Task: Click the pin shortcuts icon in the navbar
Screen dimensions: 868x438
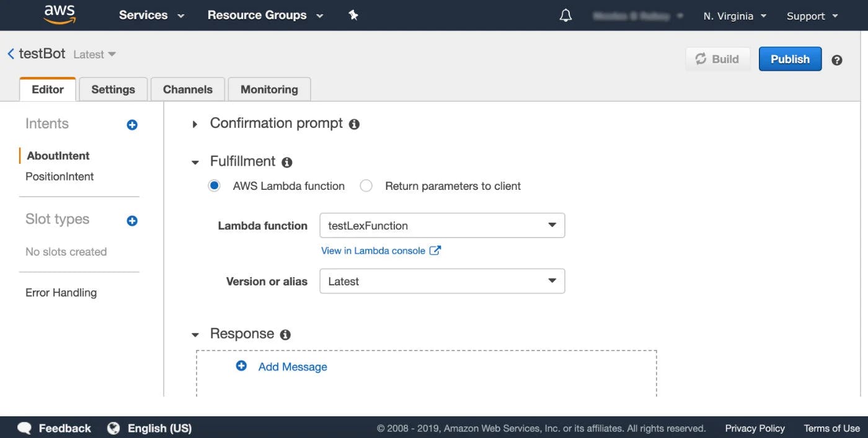Action: (353, 14)
